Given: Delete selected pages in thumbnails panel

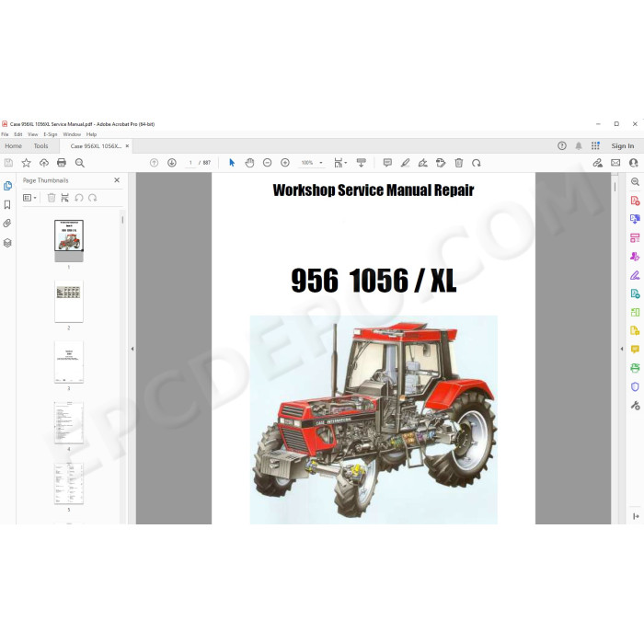Looking at the screenshot, I should click(x=52, y=198).
